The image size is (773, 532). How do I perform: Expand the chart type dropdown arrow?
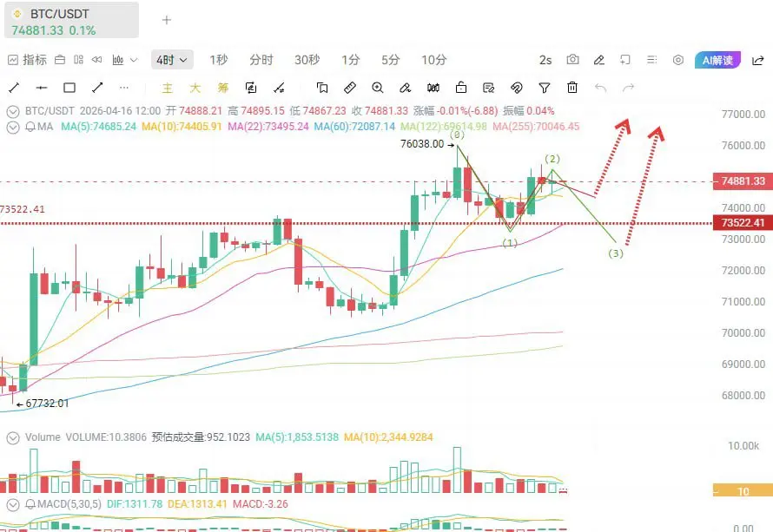click(134, 60)
